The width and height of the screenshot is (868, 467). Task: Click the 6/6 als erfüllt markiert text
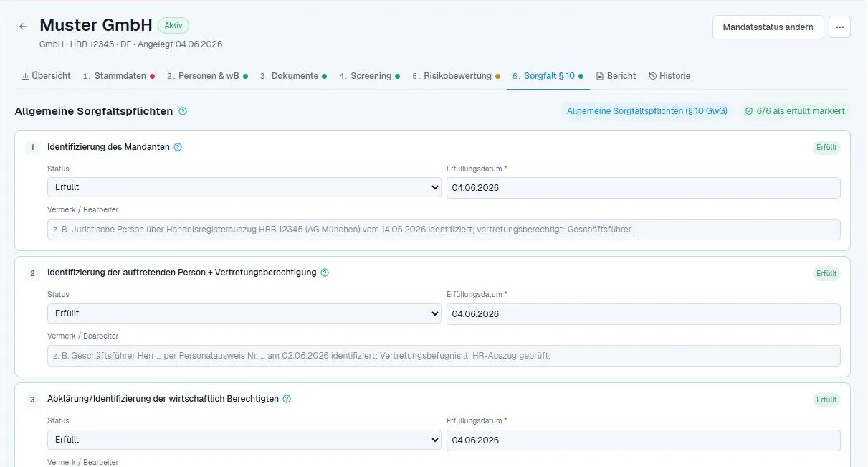[x=801, y=111]
